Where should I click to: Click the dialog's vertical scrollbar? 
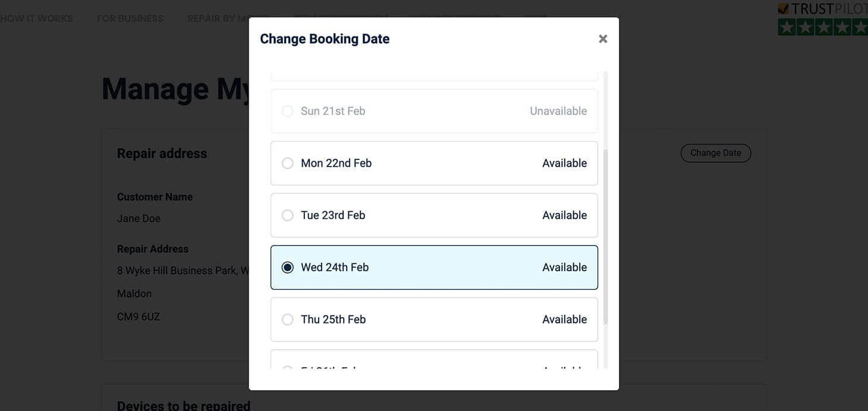click(x=606, y=238)
